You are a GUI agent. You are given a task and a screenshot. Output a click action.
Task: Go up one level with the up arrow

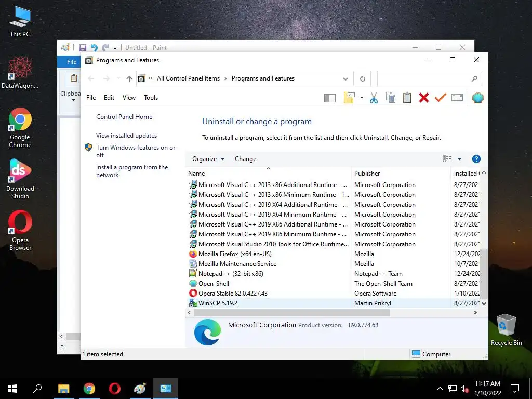[129, 79]
